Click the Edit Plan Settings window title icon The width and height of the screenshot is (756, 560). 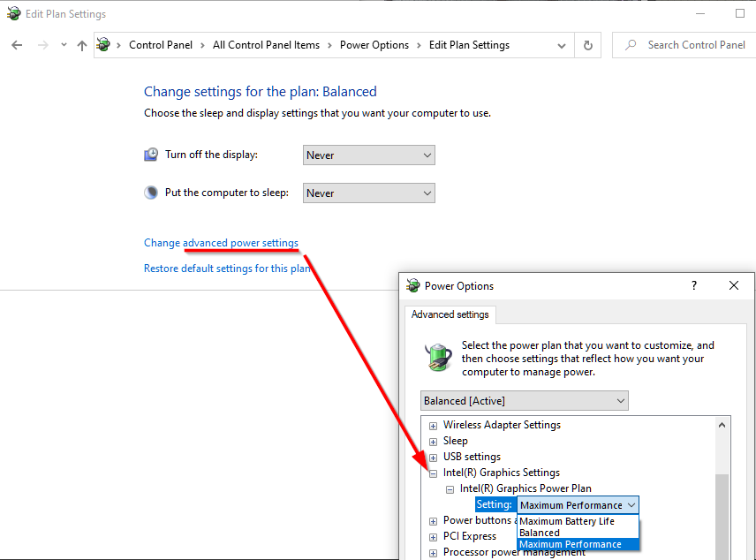(x=13, y=13)
